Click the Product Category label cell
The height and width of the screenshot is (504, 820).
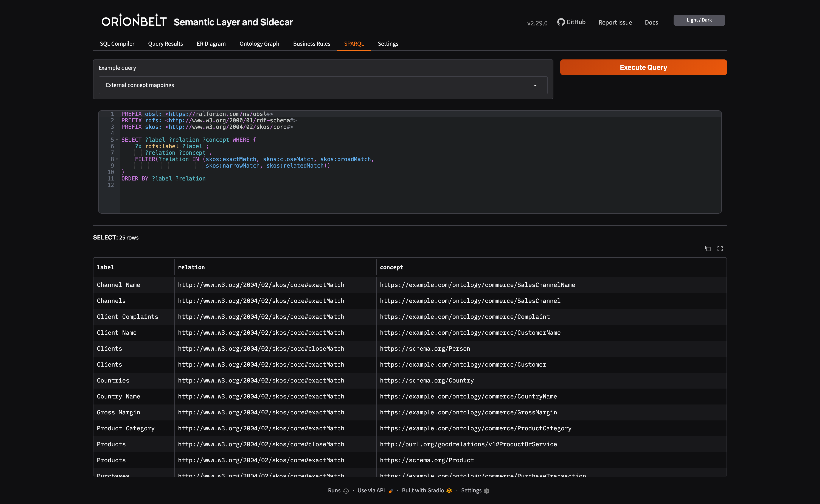pos(134,428)
